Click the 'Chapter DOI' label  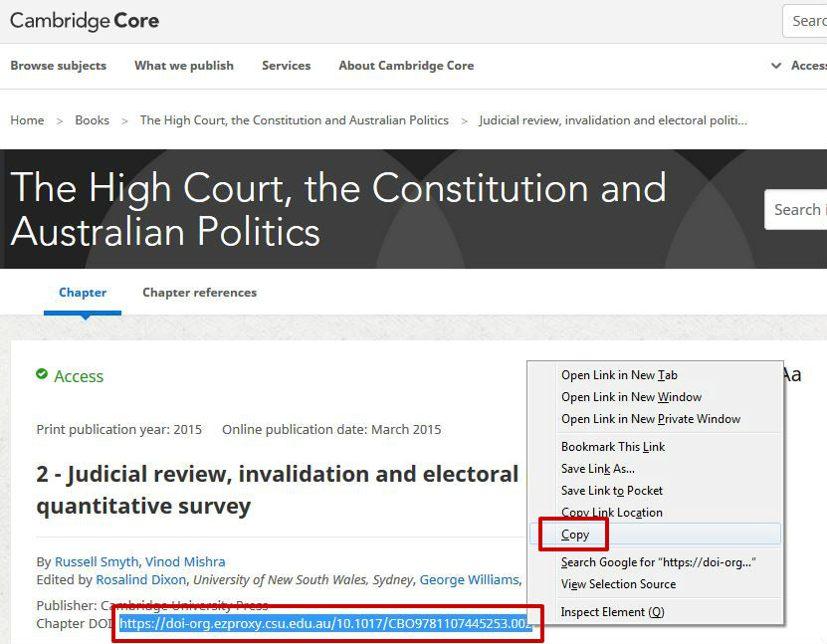[x=74, y=623]
